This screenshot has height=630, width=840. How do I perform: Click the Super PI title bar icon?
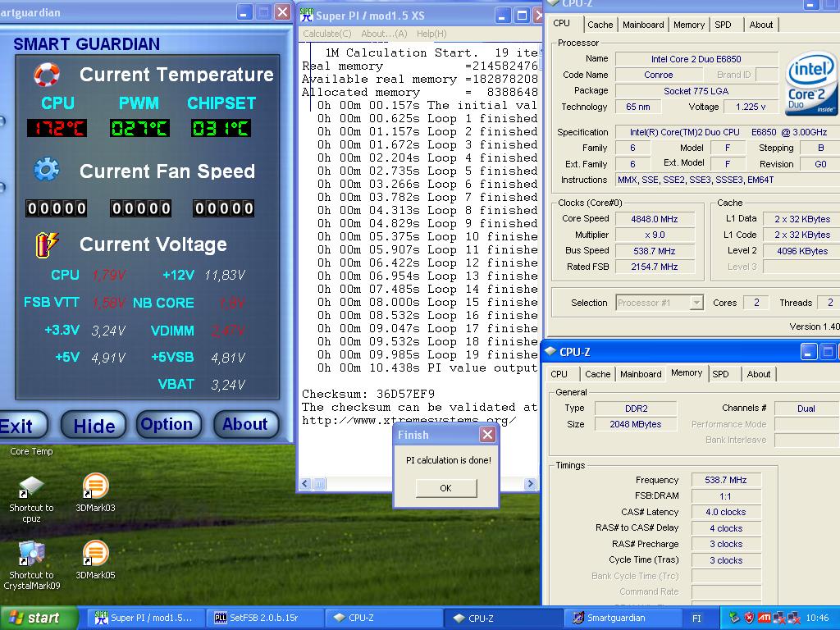tap(307, 15)
